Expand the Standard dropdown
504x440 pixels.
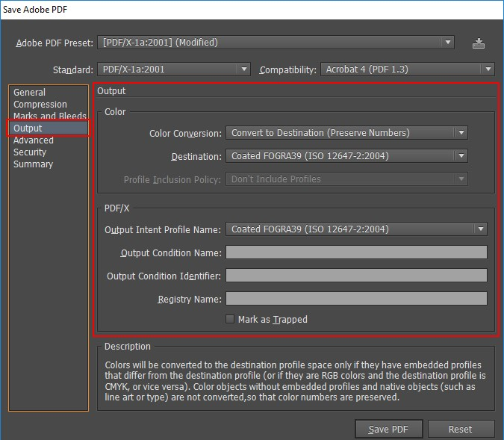click(x=173, y=69)
